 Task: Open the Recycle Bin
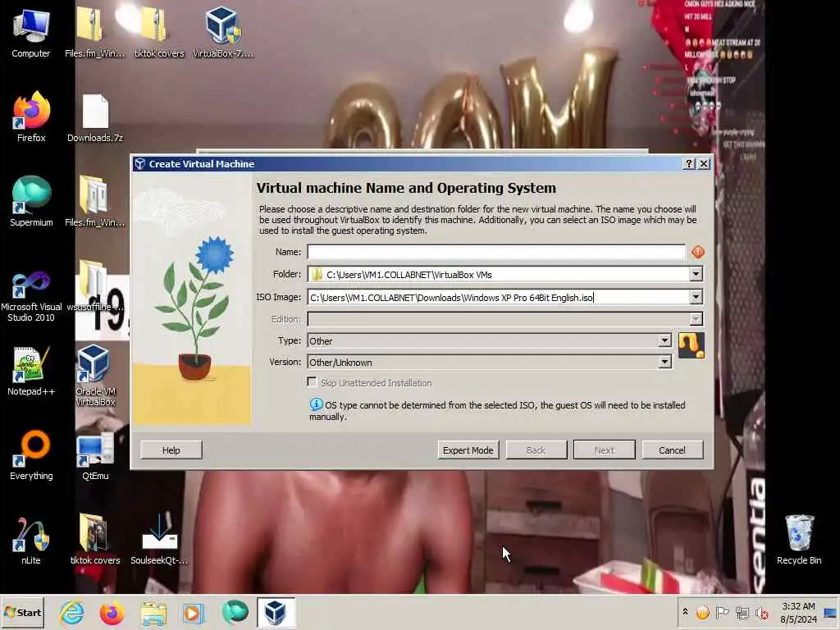[799, 540]
